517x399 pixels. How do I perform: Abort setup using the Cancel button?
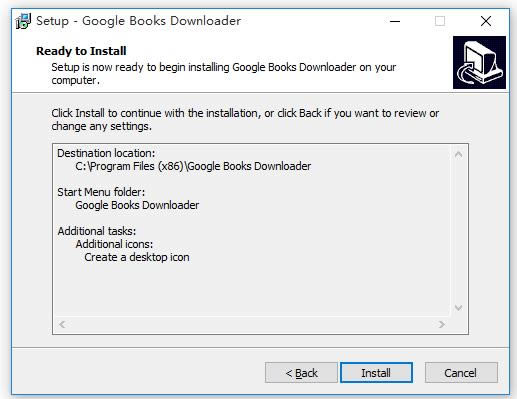pos(461,373)
